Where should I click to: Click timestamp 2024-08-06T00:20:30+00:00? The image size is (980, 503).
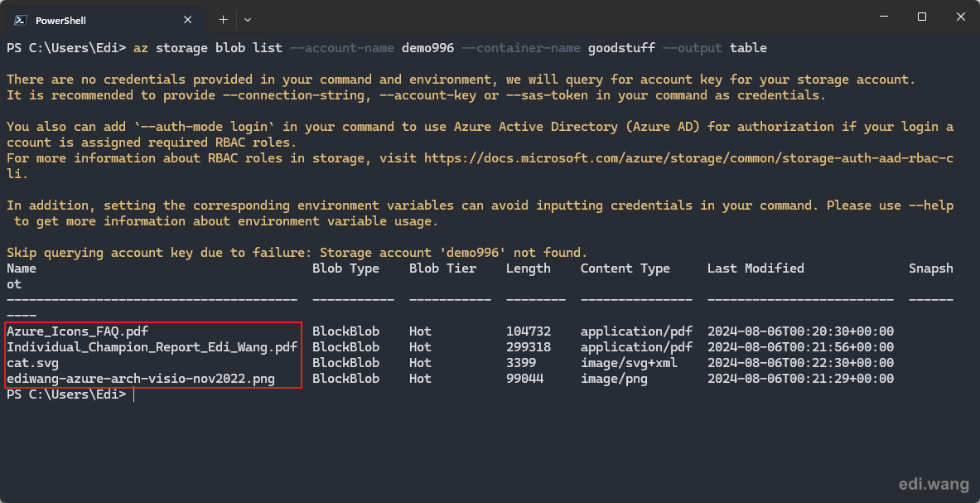800,331
